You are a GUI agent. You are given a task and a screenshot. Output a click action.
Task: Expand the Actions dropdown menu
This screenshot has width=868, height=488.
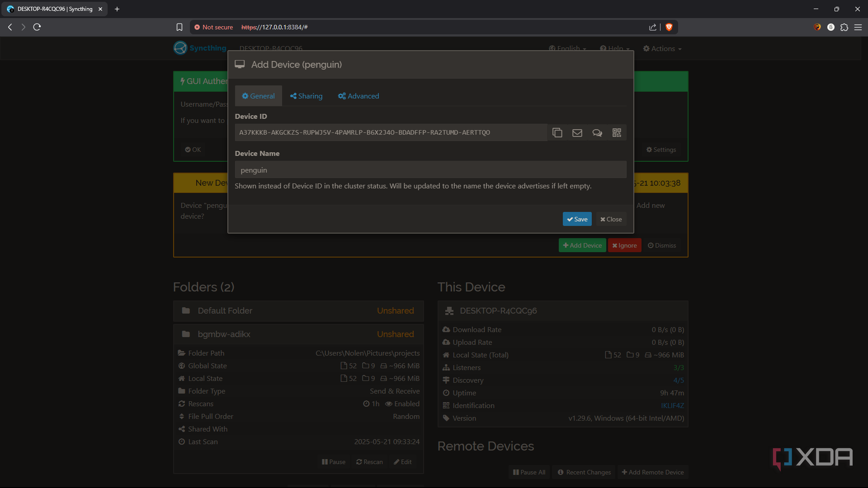662,49
